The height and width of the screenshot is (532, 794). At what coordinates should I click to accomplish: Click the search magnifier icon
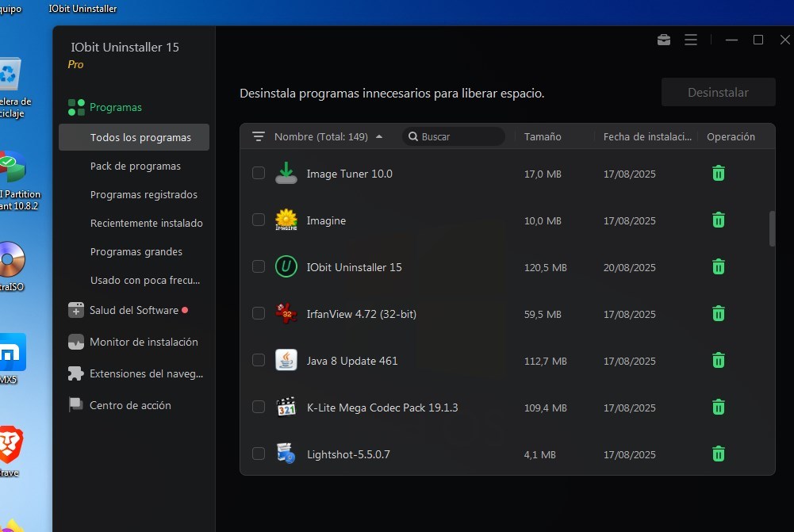[x=413, y=136]
